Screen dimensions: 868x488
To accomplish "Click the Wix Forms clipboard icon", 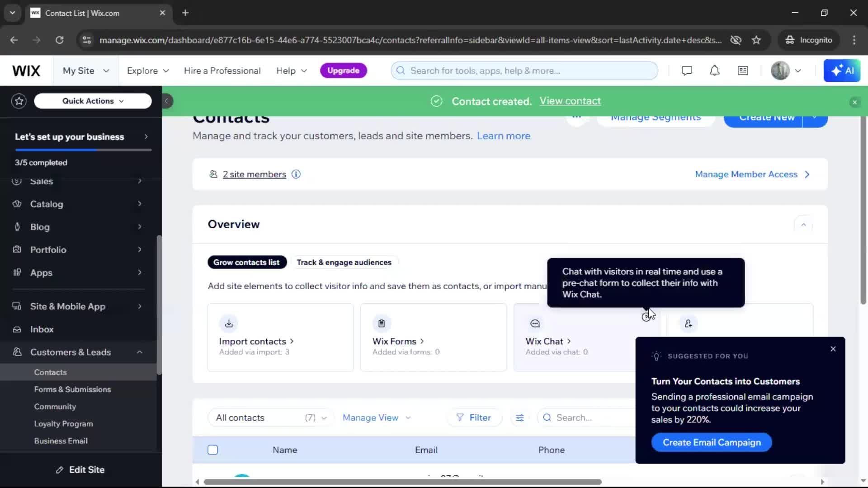I will (382, 324).
